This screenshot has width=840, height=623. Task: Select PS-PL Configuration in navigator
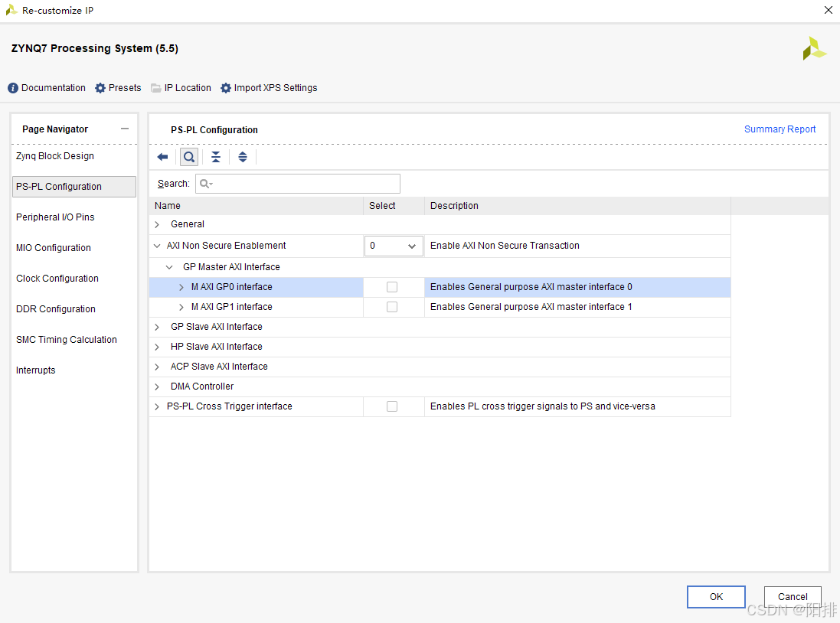74,187
